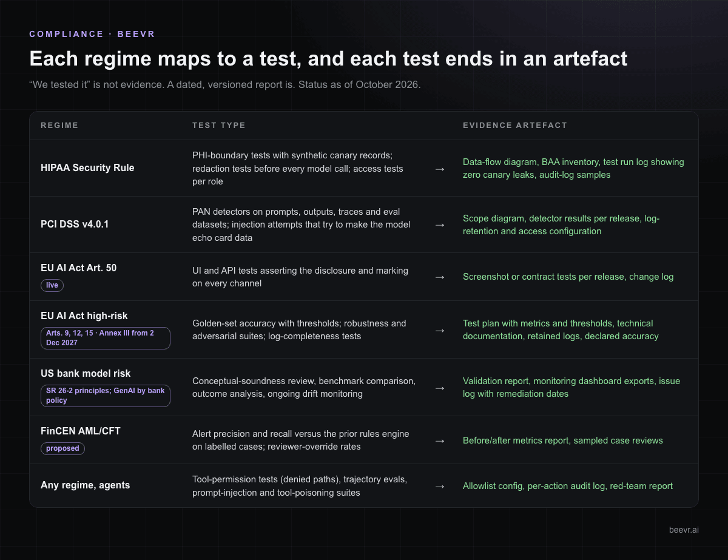Select the 'EU AI Act Art. 50' regime name
The image size is (728, 560).
79,268
